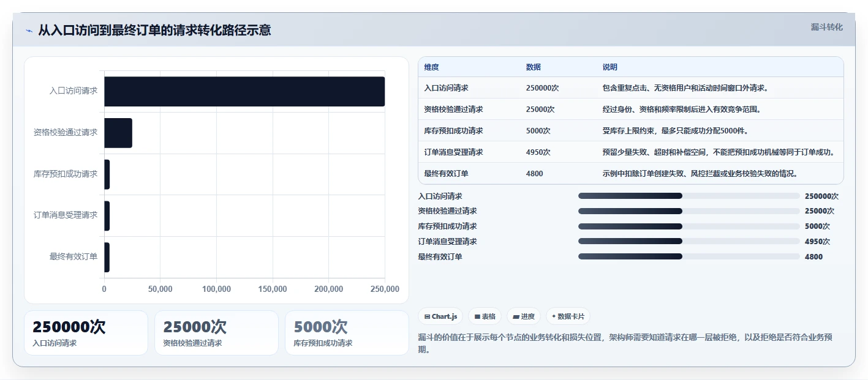Click the 维度 table column header

tap(431, 67)
